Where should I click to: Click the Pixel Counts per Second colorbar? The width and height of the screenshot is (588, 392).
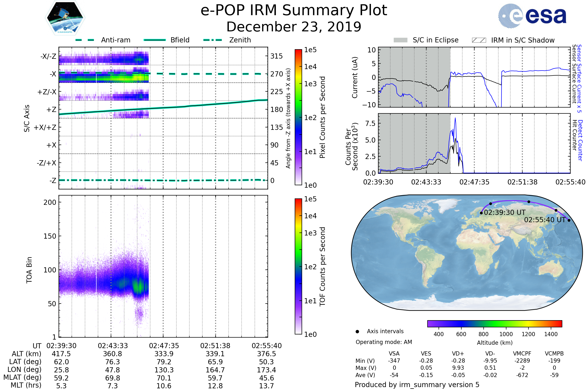298,117
